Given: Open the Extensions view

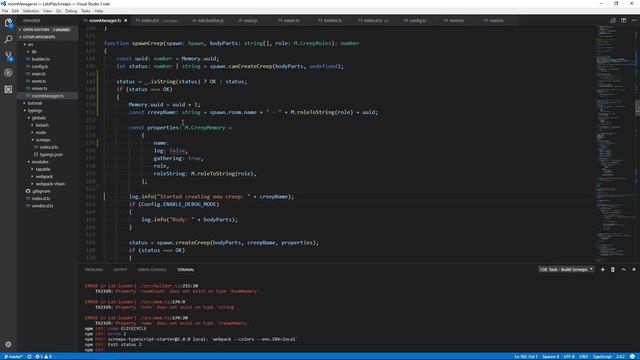Looking at the screenshot, I should click(x=8, y=89).
